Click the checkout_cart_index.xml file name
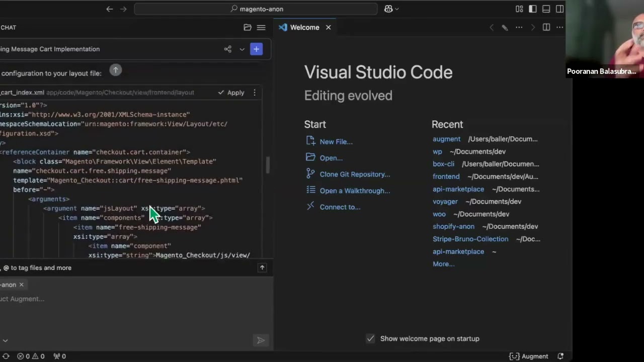The height and width of the screenshot is (362, 644). [x=22, y=93]
